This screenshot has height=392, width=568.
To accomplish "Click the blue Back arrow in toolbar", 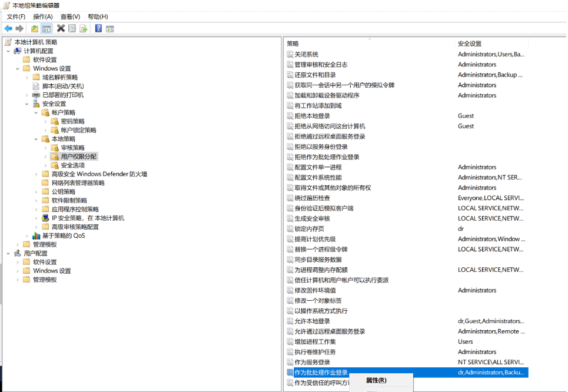I will click(8, 28).
